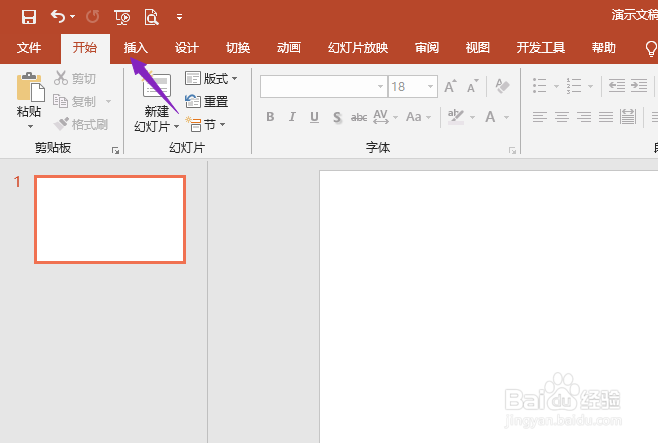Undo the last action
This screenshot has height=443, width=658.
tap(57, 17)
